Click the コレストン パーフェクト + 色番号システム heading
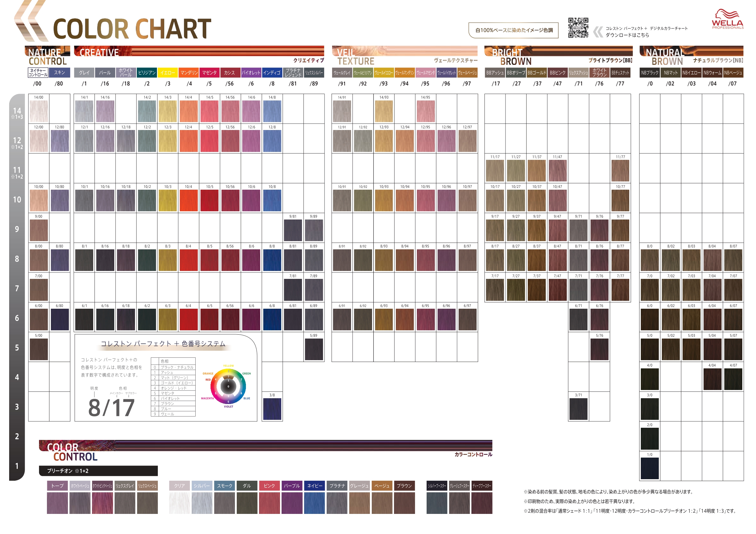 tap(163, 344)
